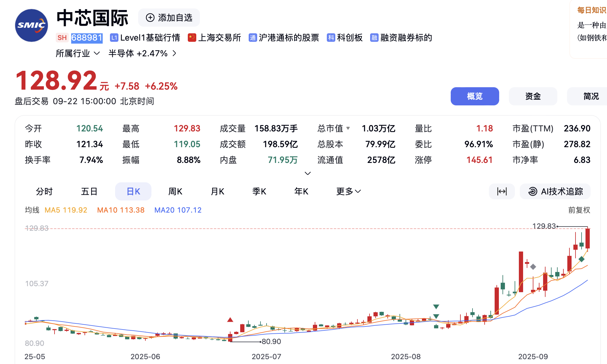The image size is (607, 364).
Task: Open the 资金 section button
Action: tap(533, 96)
